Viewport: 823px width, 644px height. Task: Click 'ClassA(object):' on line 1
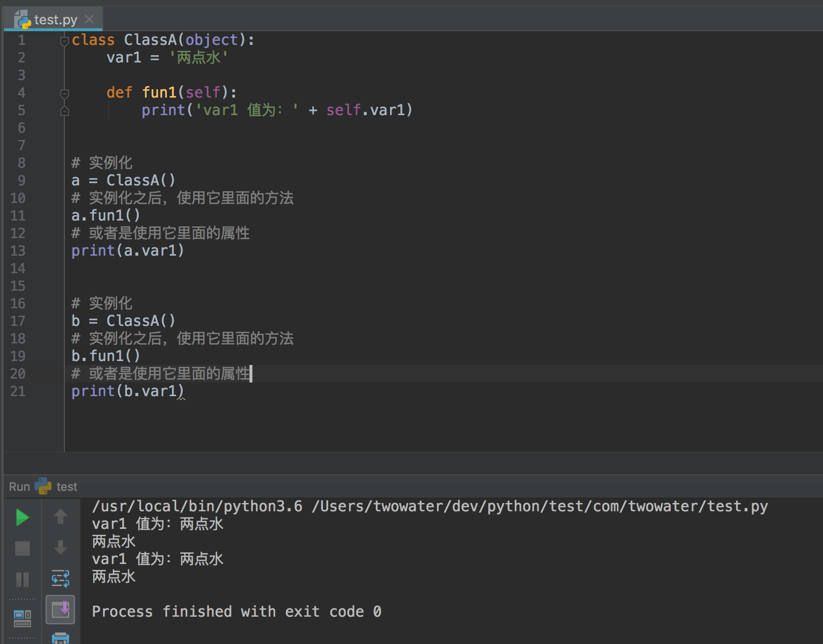coord(189,40)
